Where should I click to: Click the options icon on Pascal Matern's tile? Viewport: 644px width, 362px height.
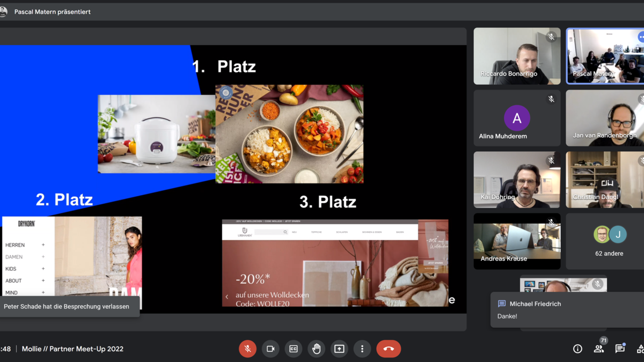coord(641,37)
